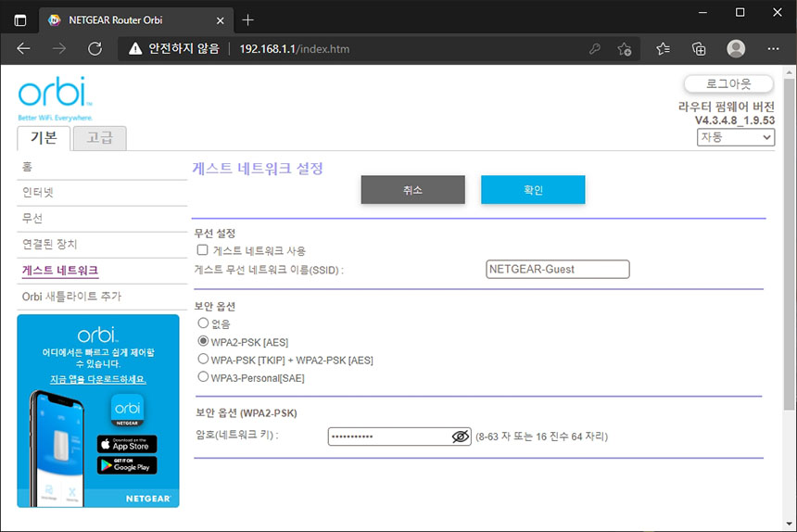Click the scrollbar down arrow

[x=789, y=524]
